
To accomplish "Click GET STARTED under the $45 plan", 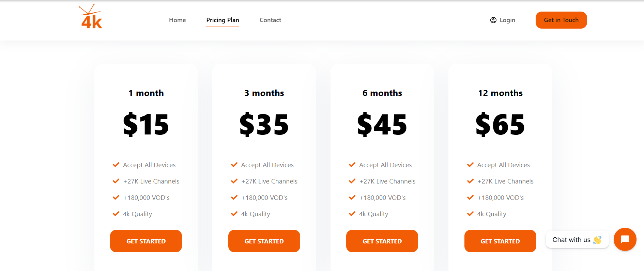I will click(x=382, y=241).
